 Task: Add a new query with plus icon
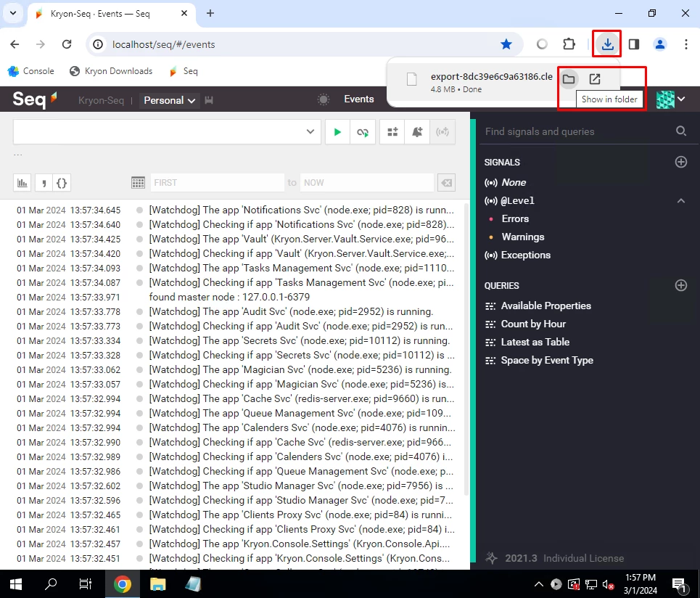click(x=681, y=285)
